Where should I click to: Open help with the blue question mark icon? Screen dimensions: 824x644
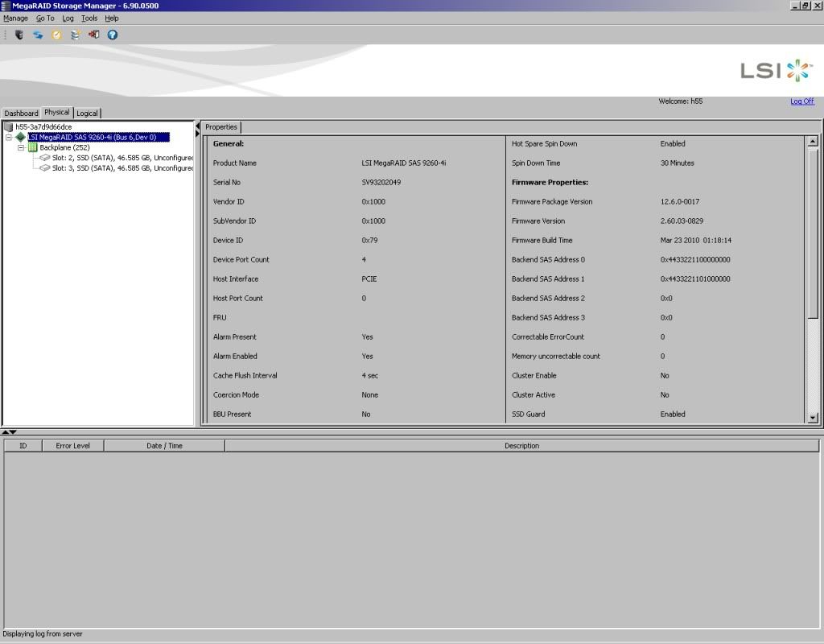click(113, 35)
